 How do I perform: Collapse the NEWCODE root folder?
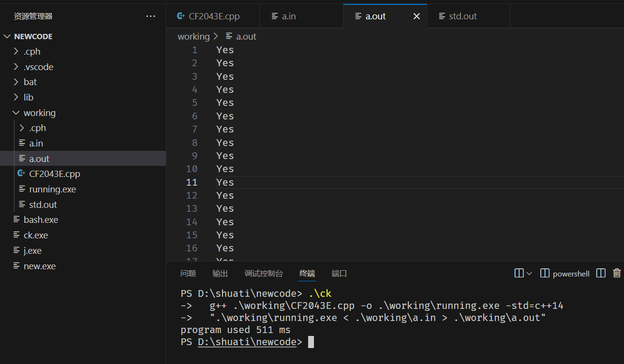[7, 36]
